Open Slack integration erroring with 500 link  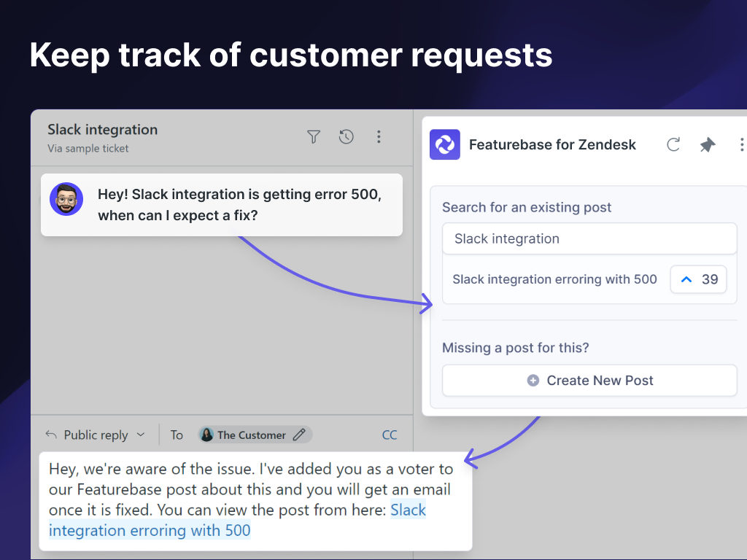point(149,530)
